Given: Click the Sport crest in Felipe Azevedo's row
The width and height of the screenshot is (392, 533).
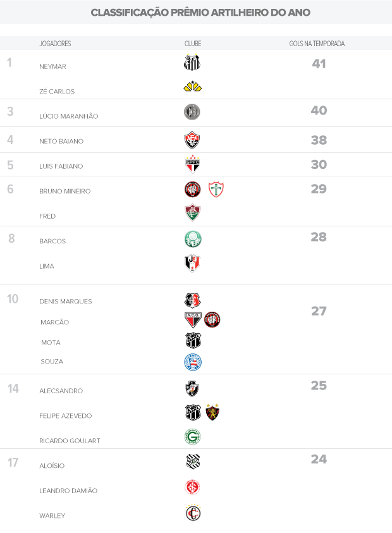Looking at the screenshot, I should [x=212, y=413].
